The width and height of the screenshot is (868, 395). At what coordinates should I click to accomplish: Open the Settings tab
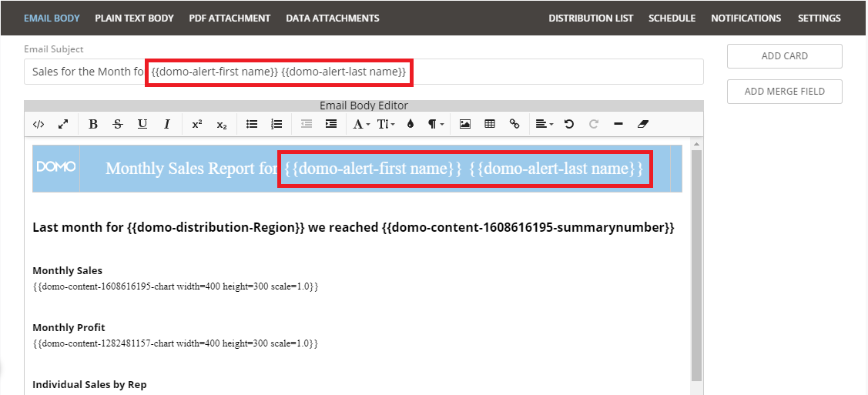pos(819,18)
